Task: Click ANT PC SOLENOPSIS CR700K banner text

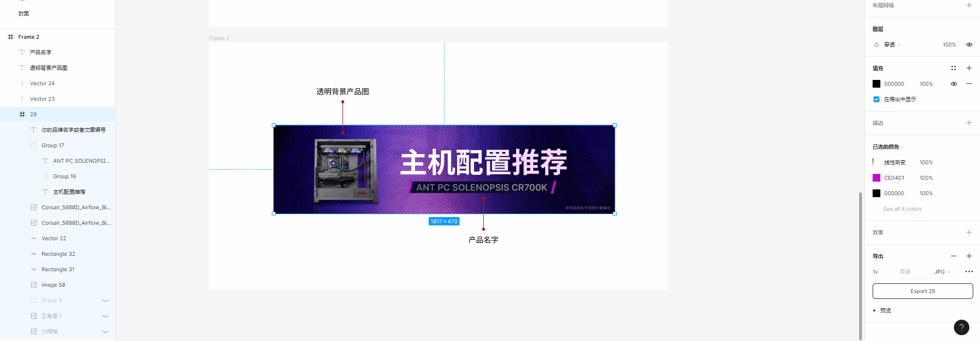Action: pos(482,187)
